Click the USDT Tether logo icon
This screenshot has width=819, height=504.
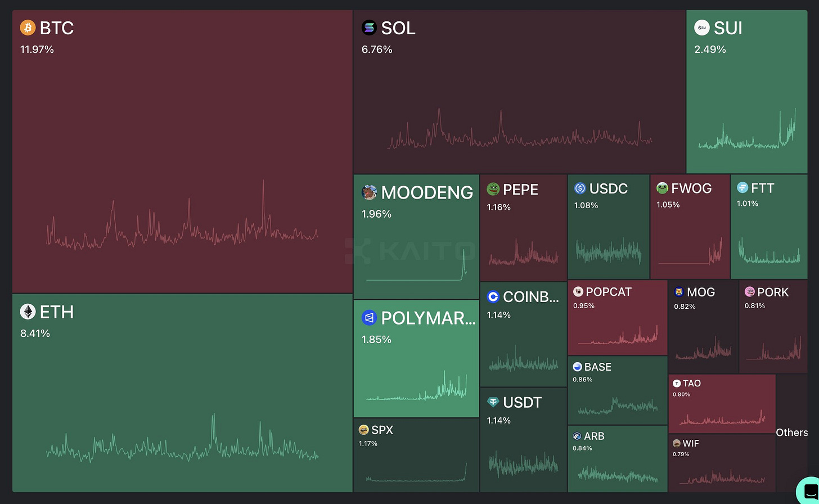click(493, 402)
